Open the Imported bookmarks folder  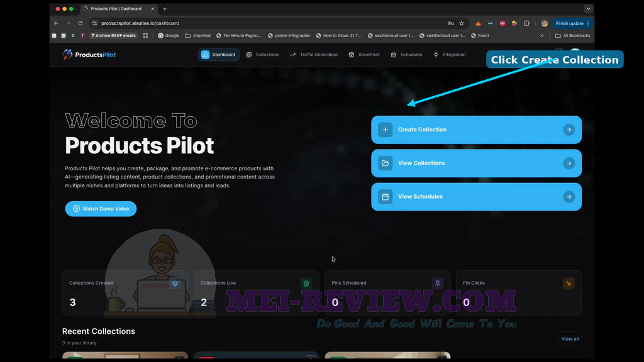(197, 36)
